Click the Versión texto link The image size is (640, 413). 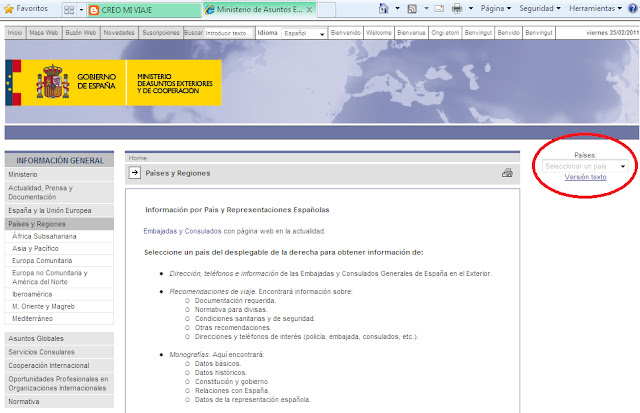point(585,177)
